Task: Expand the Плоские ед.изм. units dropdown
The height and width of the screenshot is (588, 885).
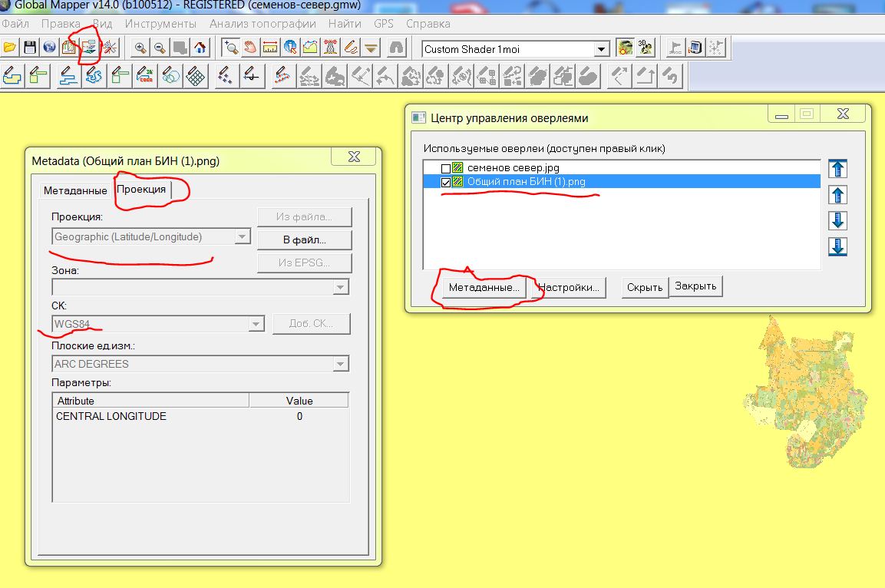Action: (x=341, y=364)
